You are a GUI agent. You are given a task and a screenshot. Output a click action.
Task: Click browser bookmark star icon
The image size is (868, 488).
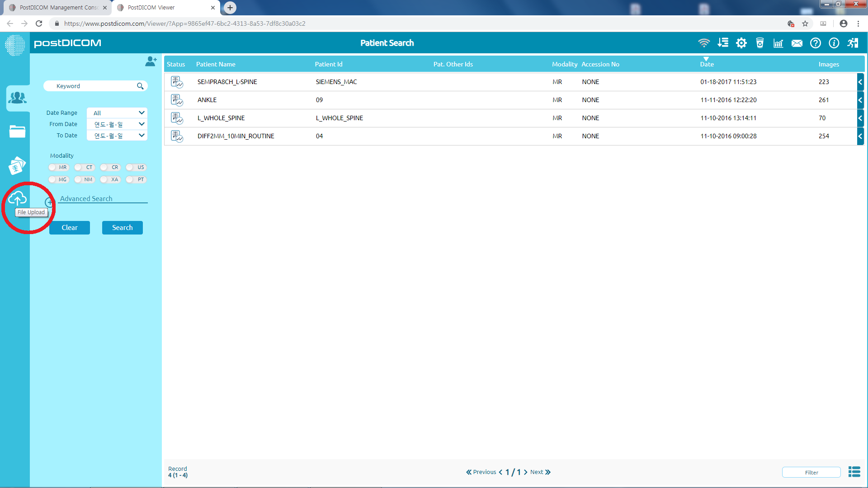coord(805,23)
